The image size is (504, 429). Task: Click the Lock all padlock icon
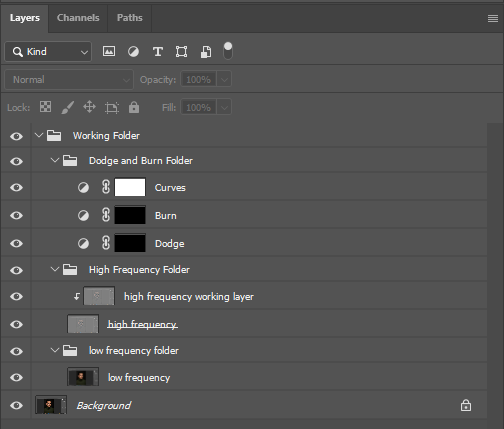pos(134,107)
